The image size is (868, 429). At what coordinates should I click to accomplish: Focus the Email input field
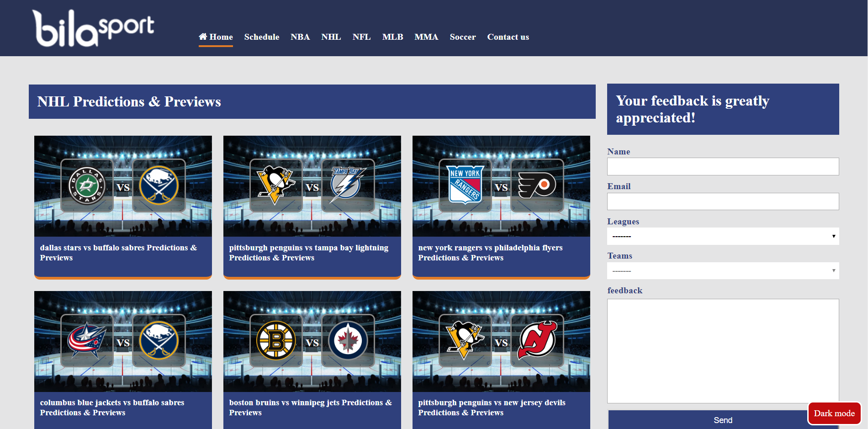pos(723,201)
